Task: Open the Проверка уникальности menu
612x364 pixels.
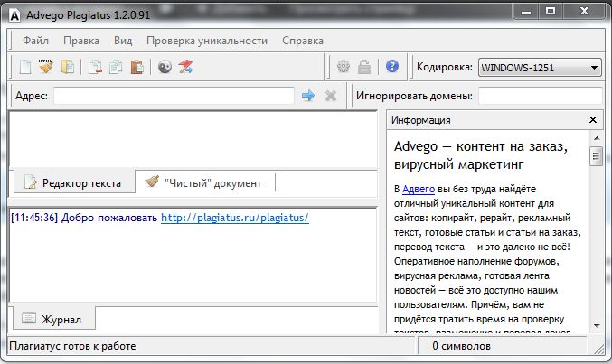Action: (207, 41)
